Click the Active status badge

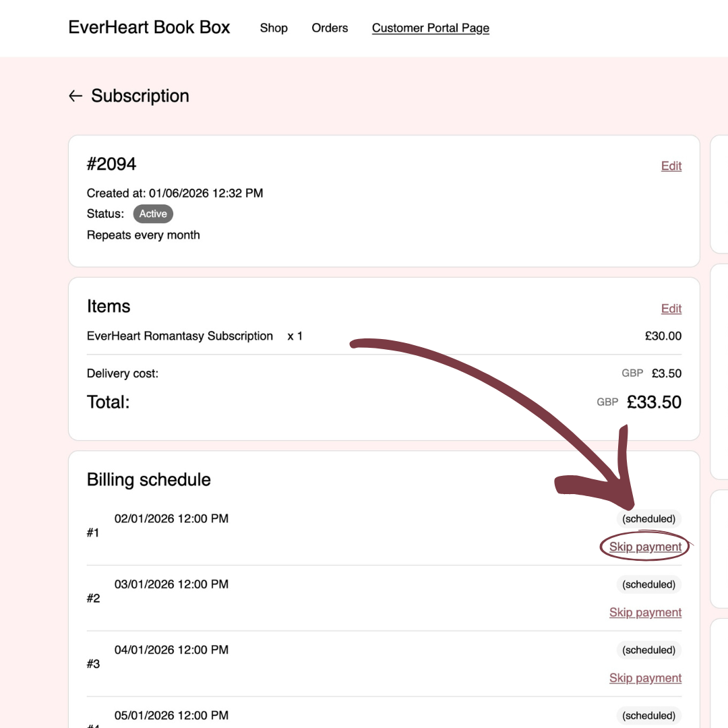(153, 214)
